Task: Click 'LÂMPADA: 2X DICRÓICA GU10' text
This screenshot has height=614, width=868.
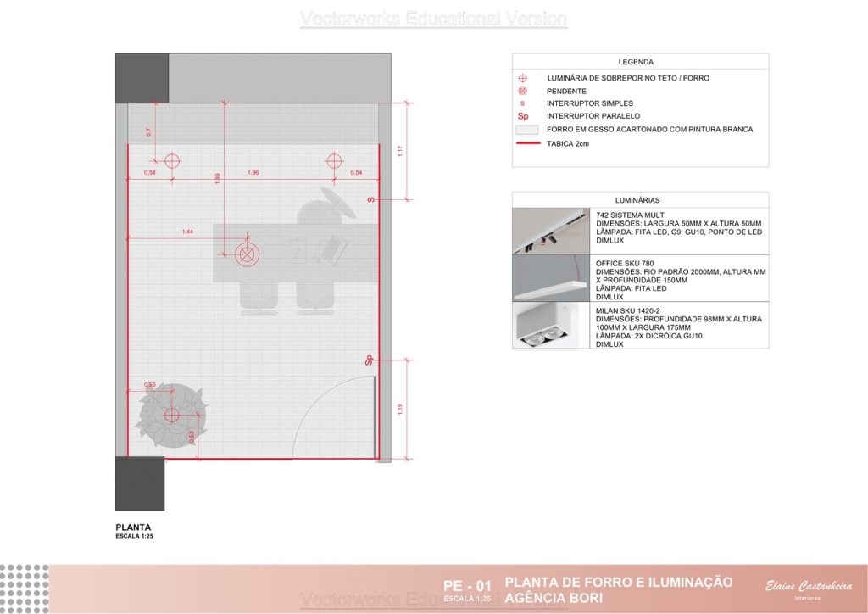Action: pyautogui.click(x=648, y=336)
